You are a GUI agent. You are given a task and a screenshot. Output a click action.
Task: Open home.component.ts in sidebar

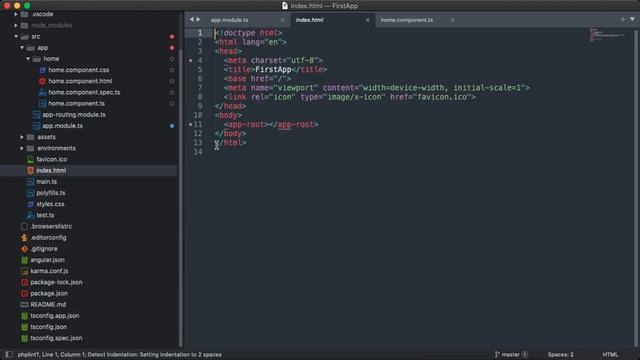(76, 104)
